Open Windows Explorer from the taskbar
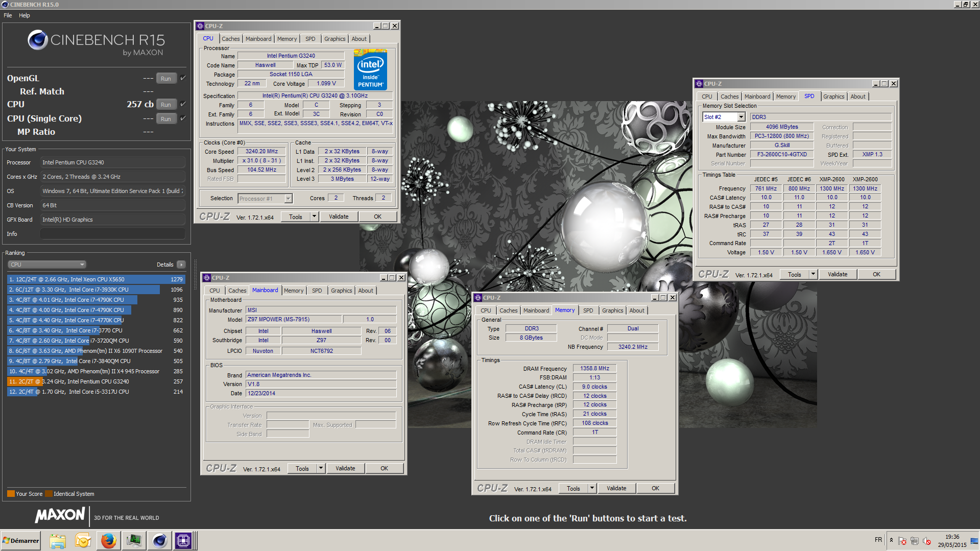 pyautogui.click(x=58, y=541)
